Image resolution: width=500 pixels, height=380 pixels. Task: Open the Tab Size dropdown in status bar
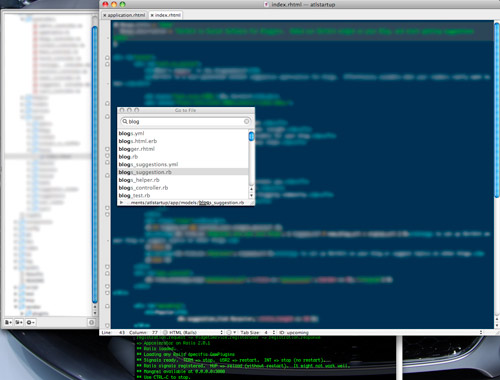click(x=258, y=332)
